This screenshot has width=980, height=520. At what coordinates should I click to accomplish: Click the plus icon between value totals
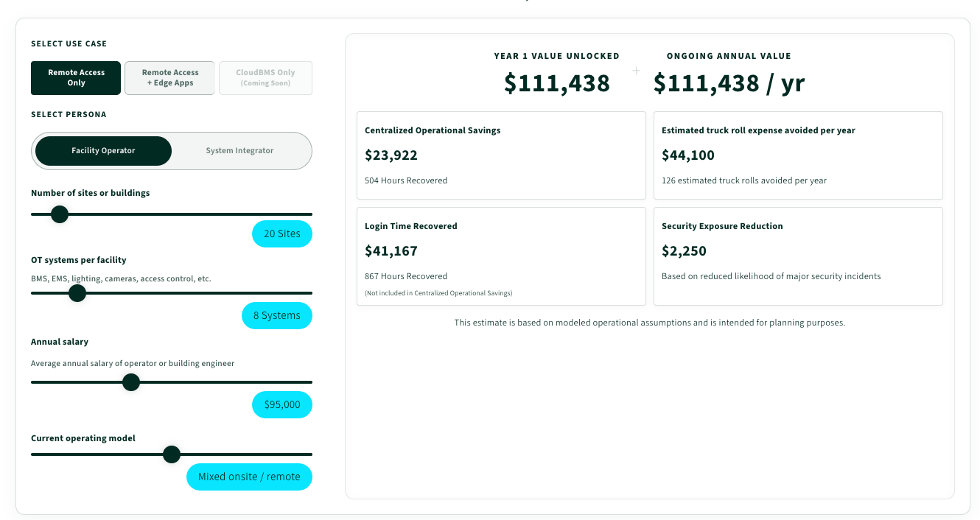pos(636,71)
